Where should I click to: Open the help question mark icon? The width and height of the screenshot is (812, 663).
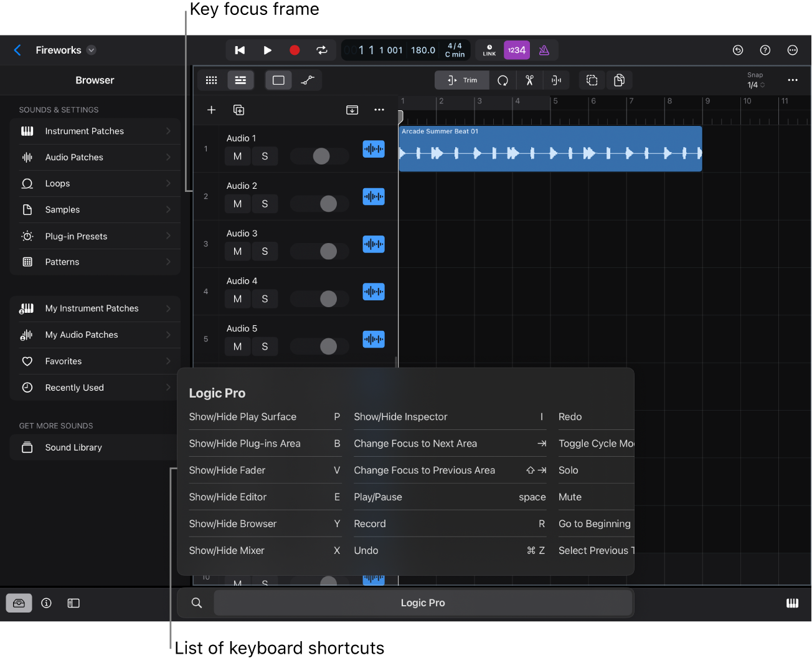pos(765,50)
